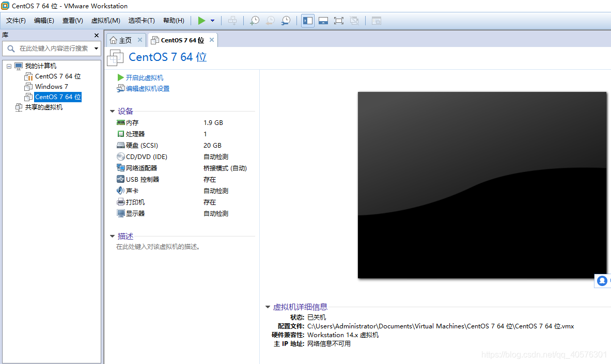Click the large VM icon beside the title
The width and height of the screenshot is (611, 364).
point(115,58)
